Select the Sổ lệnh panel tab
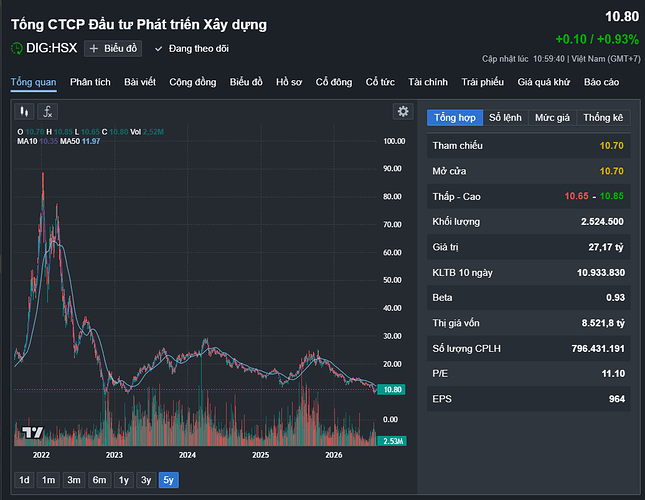Screen dimensions: 645x500 (x=505, y=118)
